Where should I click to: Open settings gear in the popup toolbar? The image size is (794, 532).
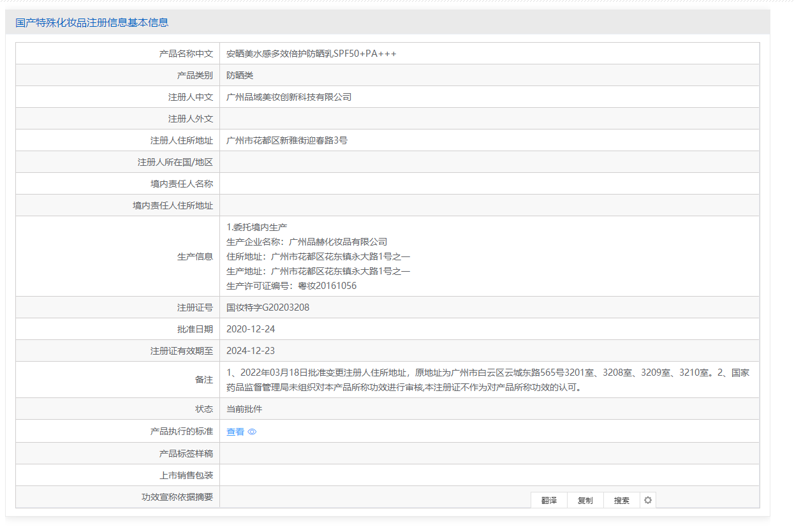pyautogui.click(x=648, y=500)
